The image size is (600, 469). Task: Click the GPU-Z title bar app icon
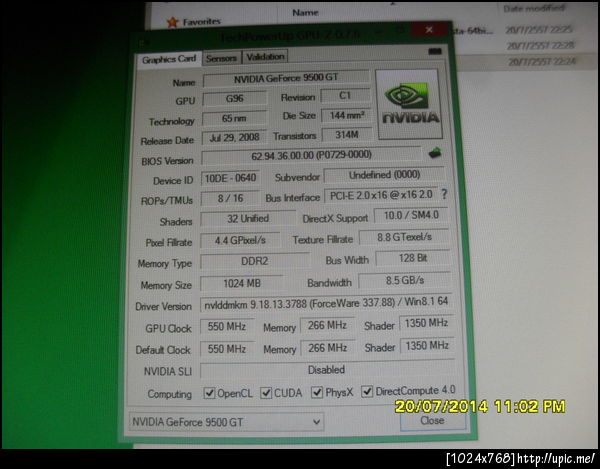coord(145,42)
